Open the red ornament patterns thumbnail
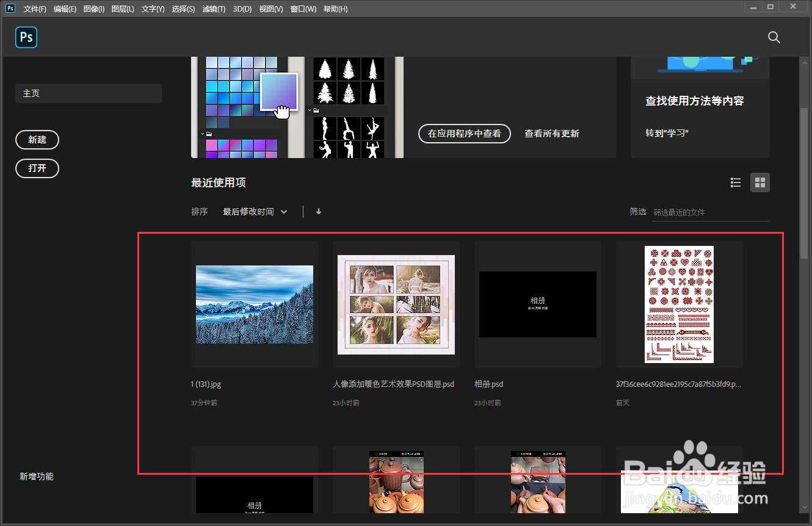The height and width of the screenshot is (526, 812). [680, 304]
